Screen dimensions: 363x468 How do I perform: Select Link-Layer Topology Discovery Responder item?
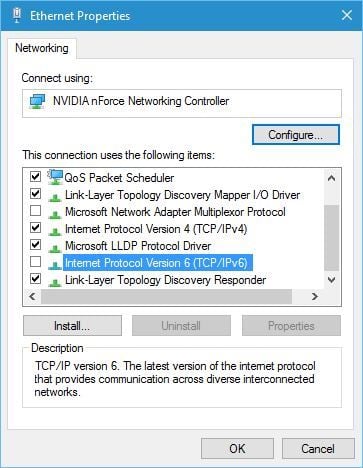click(x=165, y=280)
